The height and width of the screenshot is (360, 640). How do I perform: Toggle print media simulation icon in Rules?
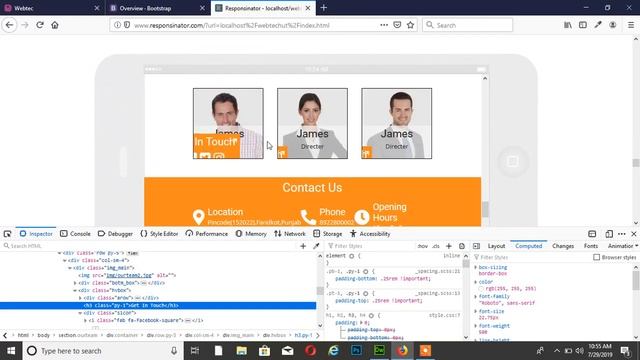point(462,246)
